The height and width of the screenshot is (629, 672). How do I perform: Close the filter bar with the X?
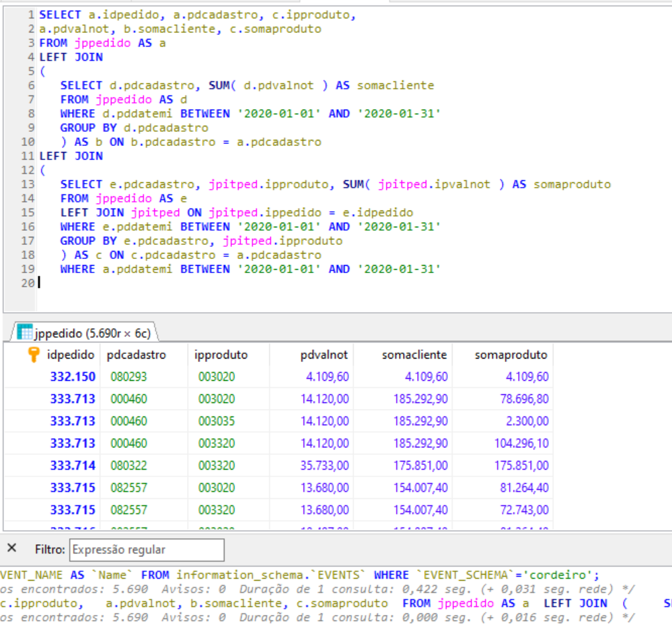[x=11, y=548]
